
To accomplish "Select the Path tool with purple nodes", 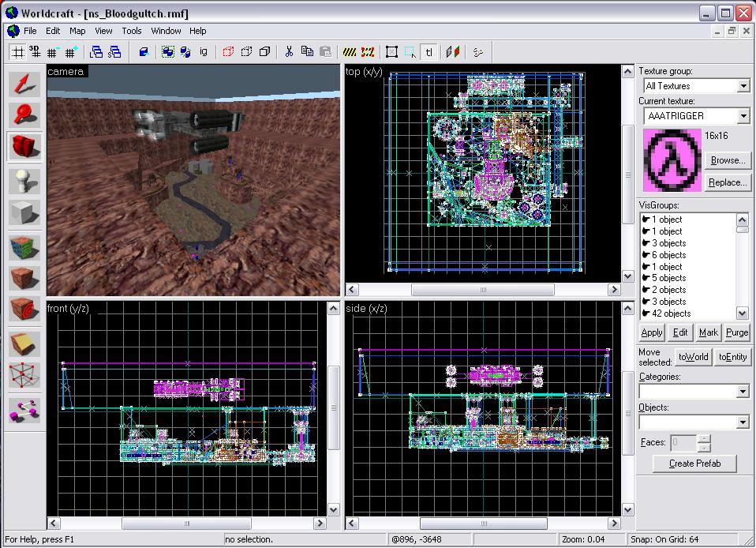I will [24, 411].
